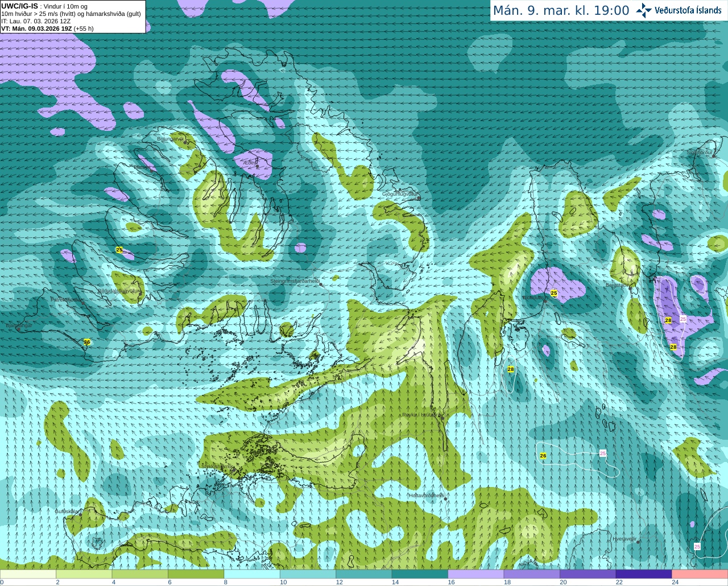The image size is (728, 586).
Task: Click the Mán. 9. mar. kl. 19:00 title
Action: pyautogui.click(x=561, y=11)
